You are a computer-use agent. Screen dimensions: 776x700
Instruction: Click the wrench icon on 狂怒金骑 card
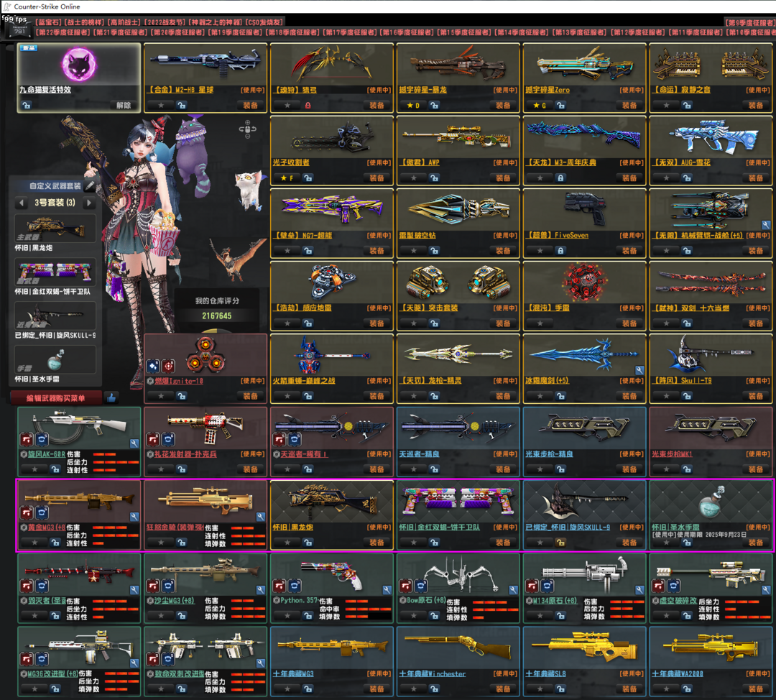coord(260,516)
